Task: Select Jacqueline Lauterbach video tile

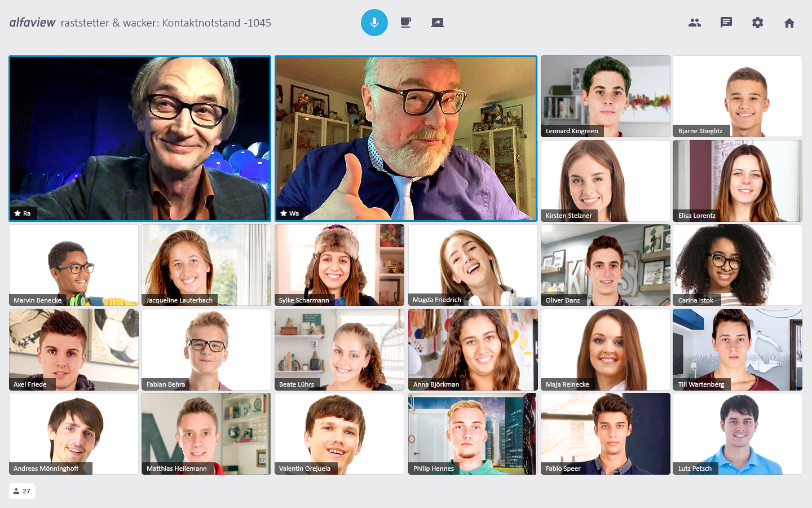Action: 206,265
